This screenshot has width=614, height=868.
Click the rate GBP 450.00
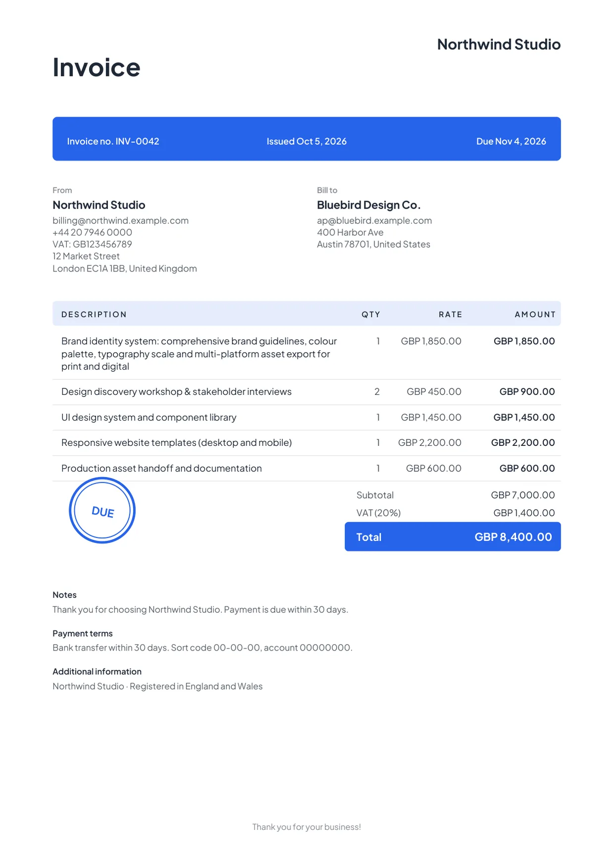(x=434, y=391)
